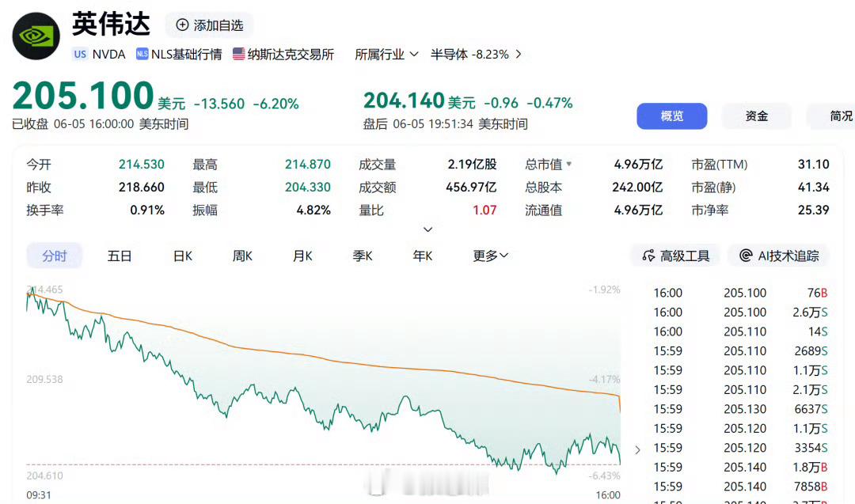The width and height of the screenshot is (855, 504).
Task: Click 市盈(TTM) value 31.10
Action: click(814, 164)
